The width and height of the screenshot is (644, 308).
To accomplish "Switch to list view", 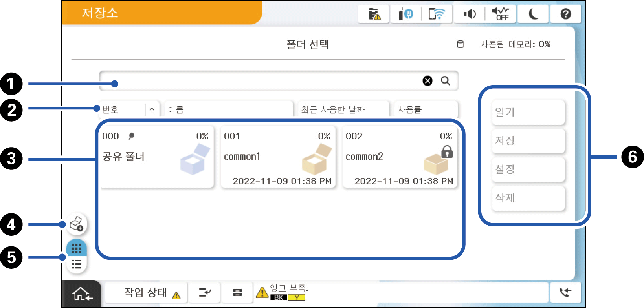I will point(76,264).
